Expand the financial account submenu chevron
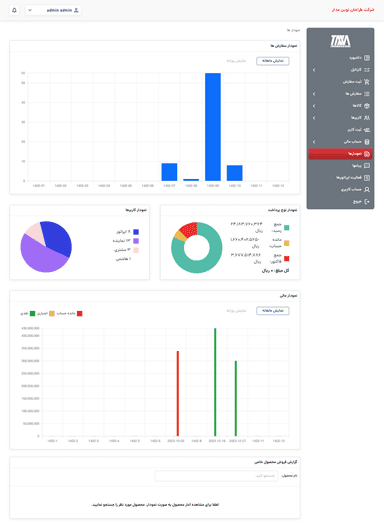 pos(314,142)
